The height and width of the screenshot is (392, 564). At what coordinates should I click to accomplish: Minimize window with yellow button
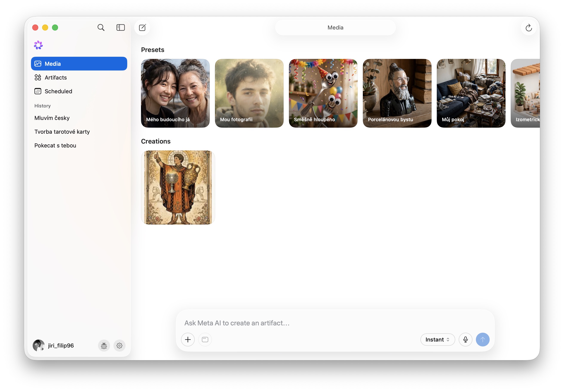pyautogui.click(x=45, y=28)
